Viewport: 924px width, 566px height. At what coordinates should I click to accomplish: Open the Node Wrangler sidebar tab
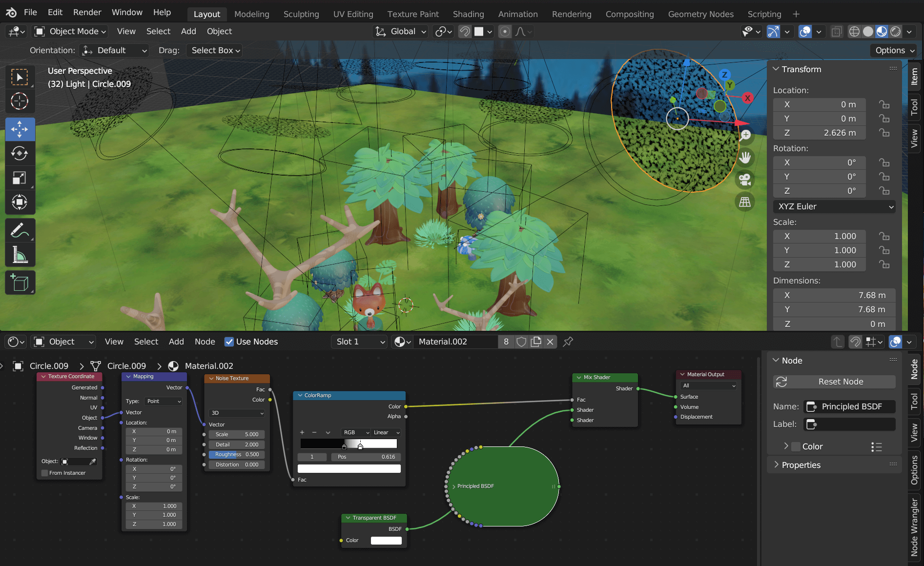click(x=914, y=528)
